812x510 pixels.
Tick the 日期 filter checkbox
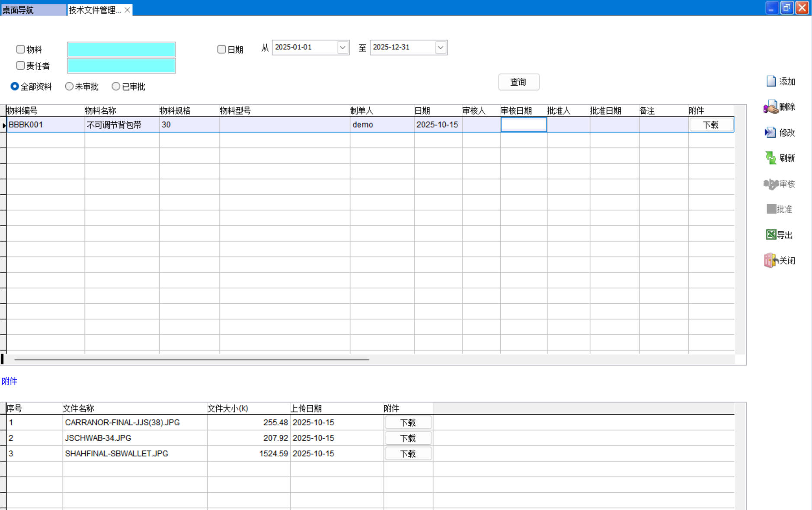coord(221,49)
